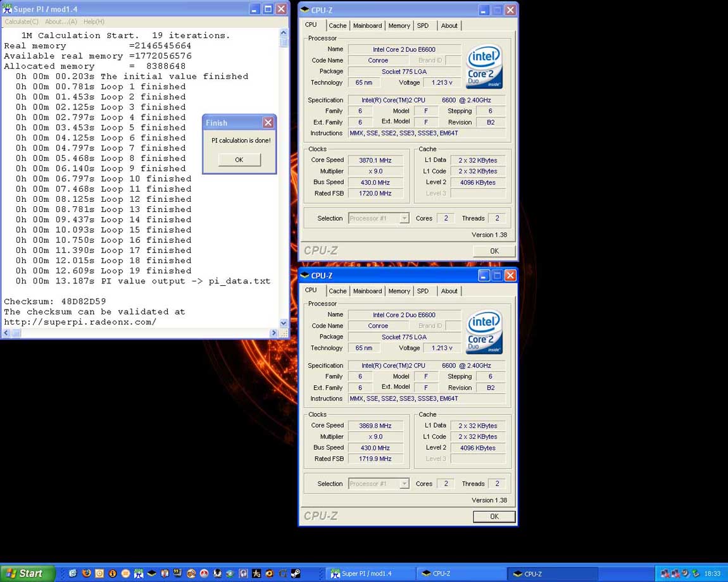Viewport: 728px width, 582px height.
Task: Click OK in the 3869.8 MHz CPU-Z window
Action: point(494,517)
